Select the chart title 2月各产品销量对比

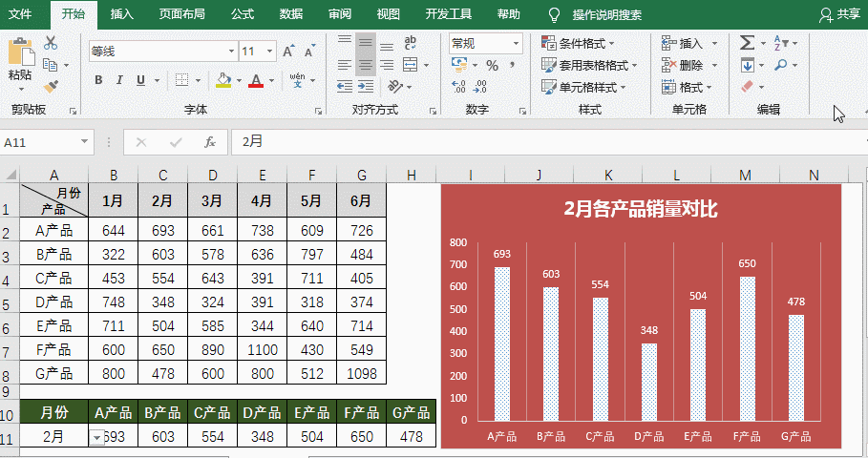point(641,209)
